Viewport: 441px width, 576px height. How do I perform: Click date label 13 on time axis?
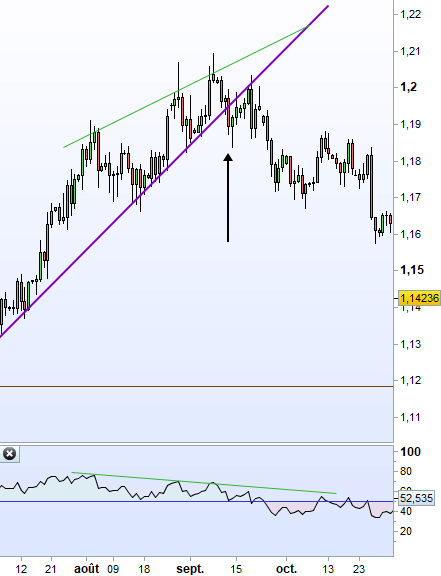point(328,569)
